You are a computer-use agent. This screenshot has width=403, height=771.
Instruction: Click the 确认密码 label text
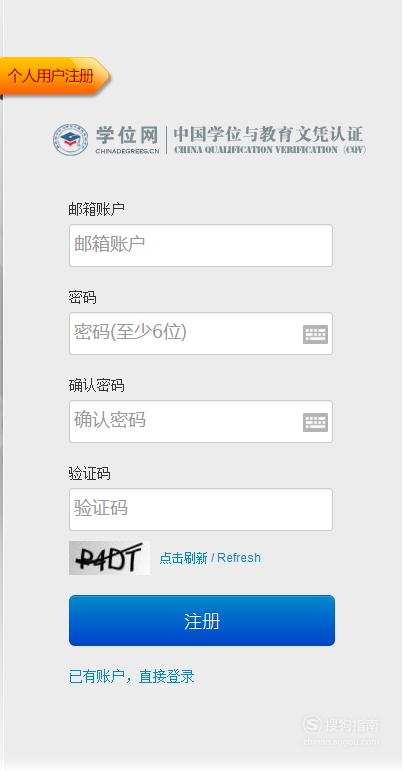pos(96,386)
